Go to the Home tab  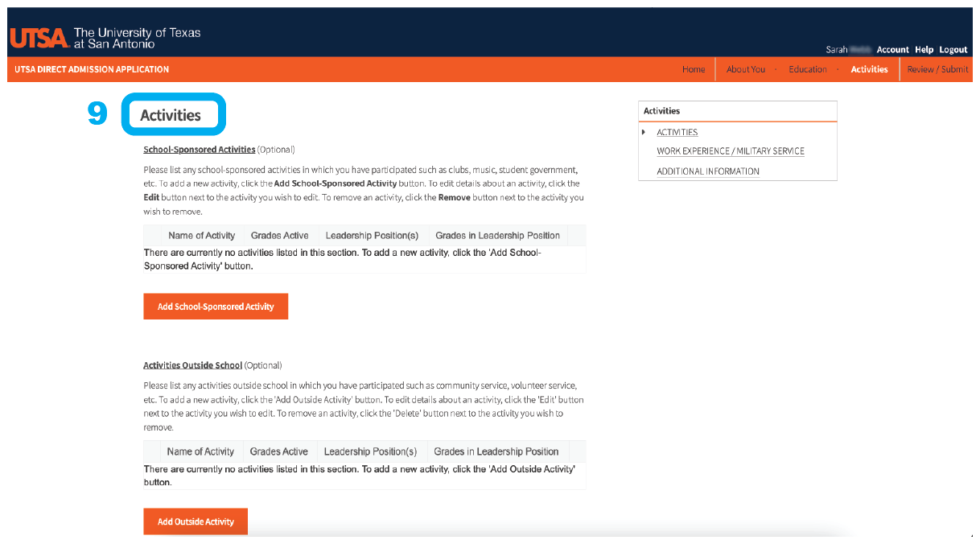[693, 69]
